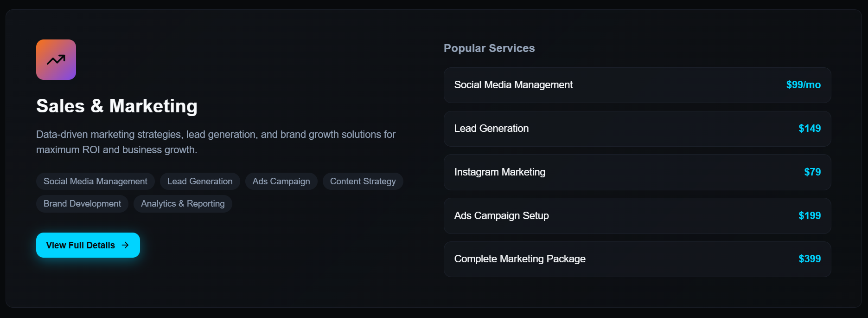Click the Popular Services heading
The height and width of the screenshot is (318, 868).
489,48
